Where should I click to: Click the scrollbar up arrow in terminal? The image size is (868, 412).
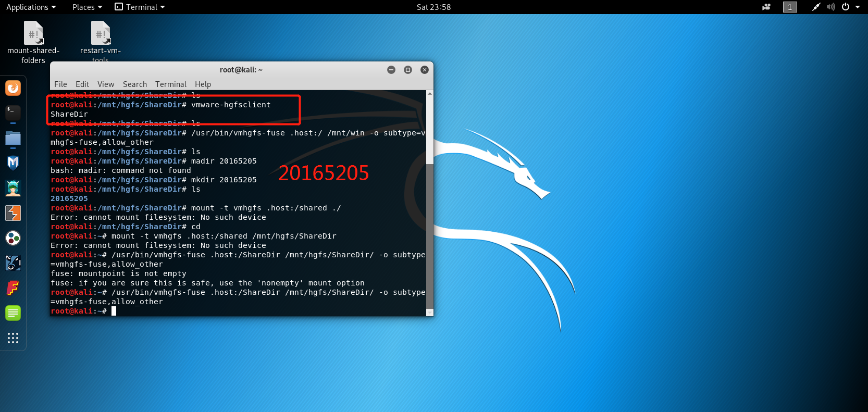[x=430, y=94]
